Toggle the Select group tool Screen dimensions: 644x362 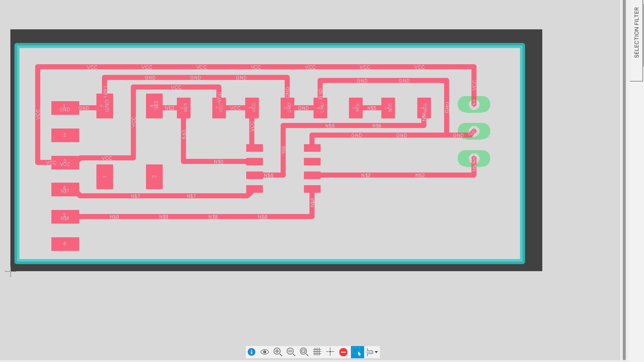pos(357,352)
